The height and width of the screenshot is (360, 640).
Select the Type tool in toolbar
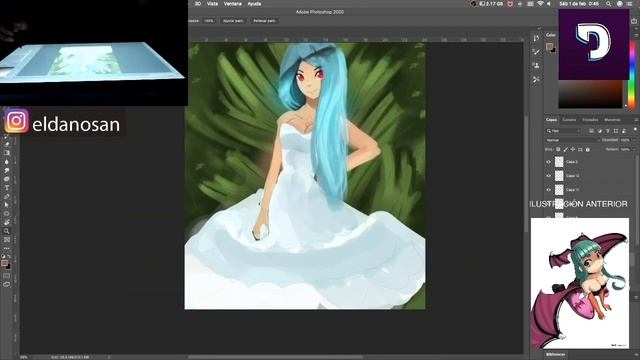click(x=7, y=188)
